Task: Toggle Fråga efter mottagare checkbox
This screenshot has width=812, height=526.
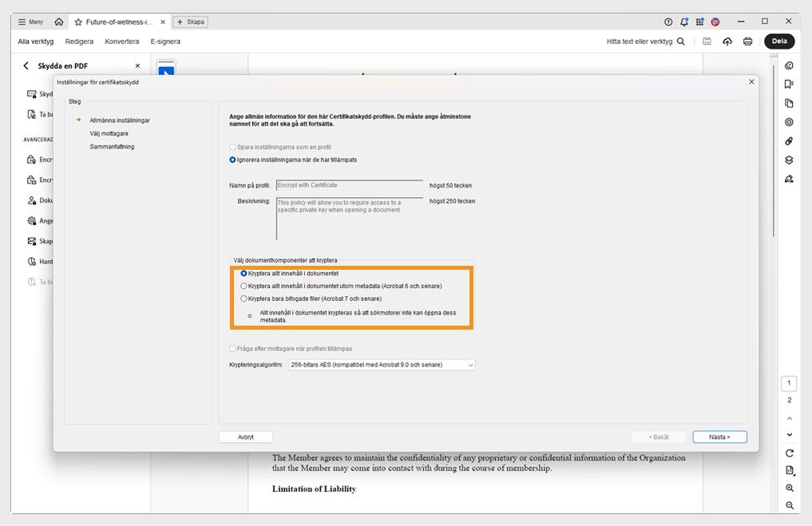Action: (232, 349)
